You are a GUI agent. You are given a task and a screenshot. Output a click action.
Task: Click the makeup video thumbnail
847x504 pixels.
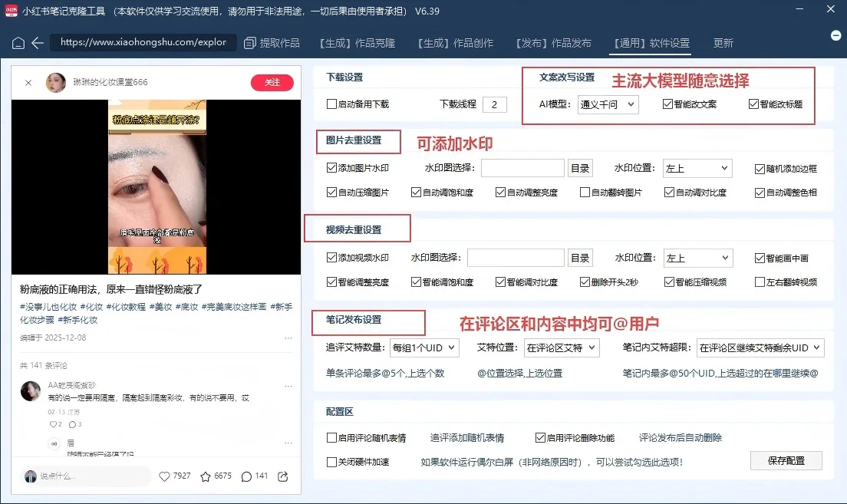click(x=157, y=187)
